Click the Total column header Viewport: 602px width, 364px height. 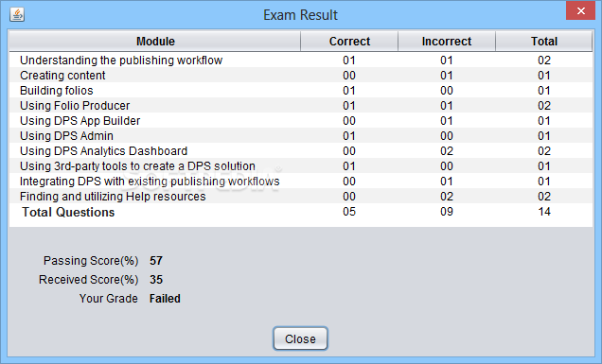pyautogui.click(x=544, y=41)
